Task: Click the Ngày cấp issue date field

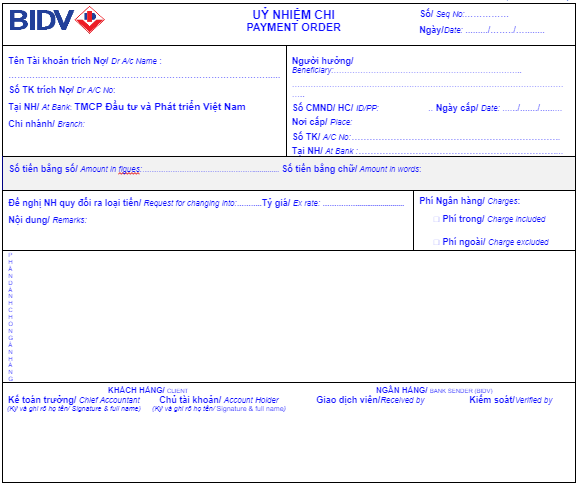Action: click(x=532, y=108)
